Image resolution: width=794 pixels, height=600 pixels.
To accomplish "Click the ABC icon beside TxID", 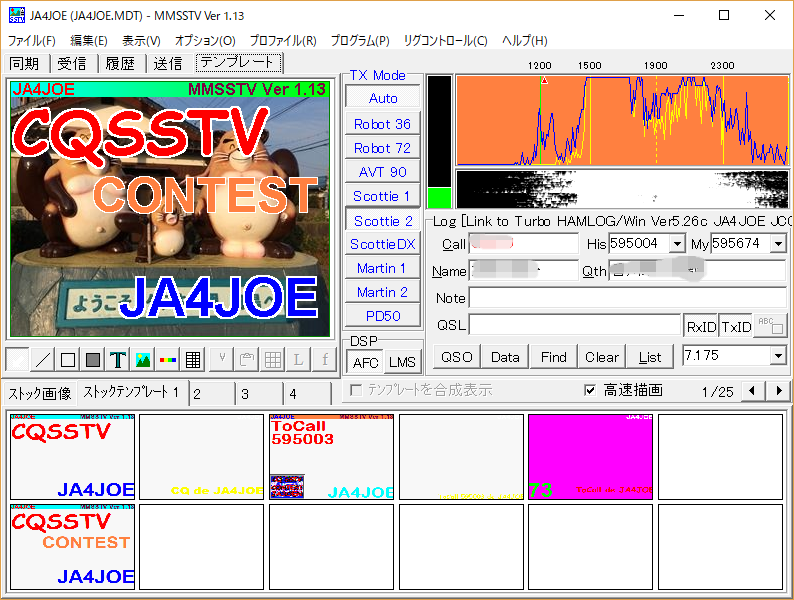I will [770, 326].
